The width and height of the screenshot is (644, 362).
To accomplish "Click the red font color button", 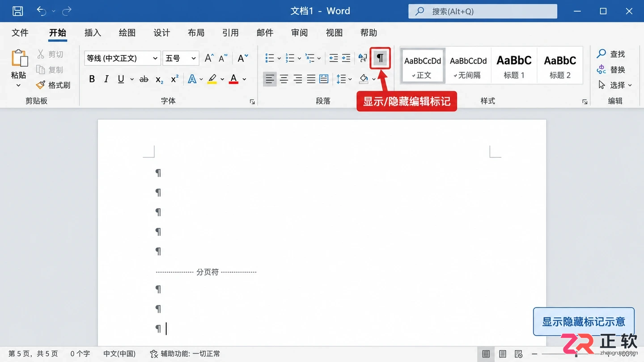I will click(x=233, y=80).
